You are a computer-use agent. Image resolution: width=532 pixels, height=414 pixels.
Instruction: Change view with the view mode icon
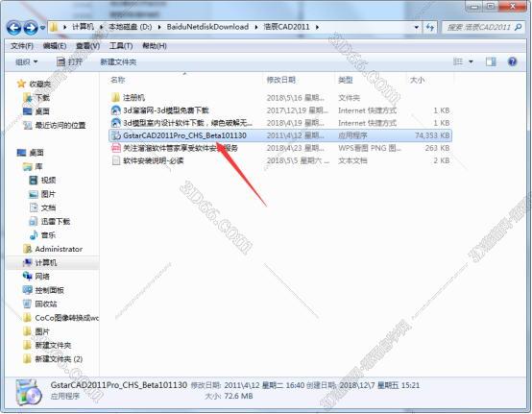pos(458,61)
